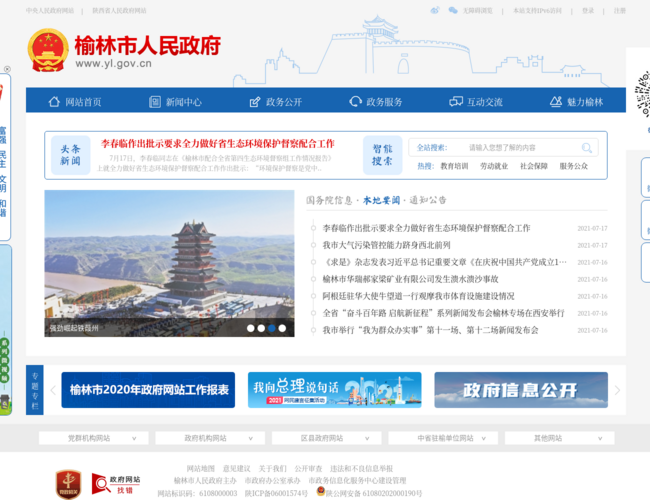Click the 违法和不良信息举报 footer link
This screenshot has width=650, height=500.
(x=361, y=469)
